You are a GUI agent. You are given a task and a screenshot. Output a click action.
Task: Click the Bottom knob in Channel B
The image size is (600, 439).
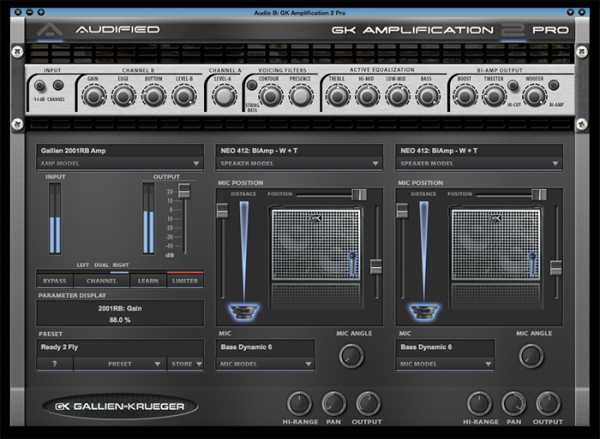click(x=153, y=96)
